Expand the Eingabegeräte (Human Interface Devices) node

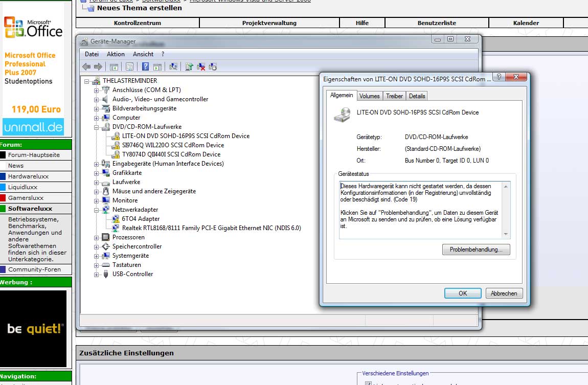(96, 164)
